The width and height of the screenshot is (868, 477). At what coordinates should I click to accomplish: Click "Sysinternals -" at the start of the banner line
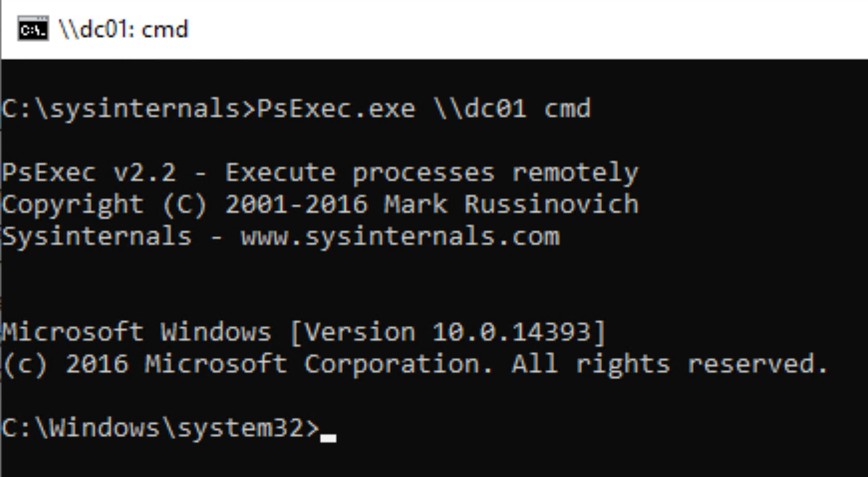click(112, 236)
